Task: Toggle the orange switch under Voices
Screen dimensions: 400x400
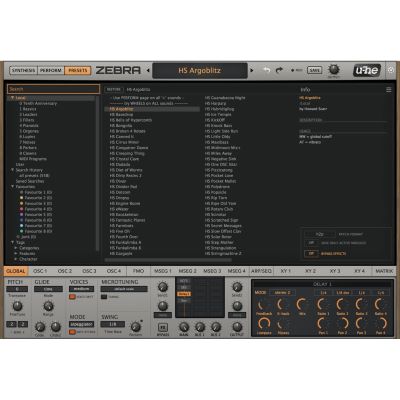Action: (72, 297)
